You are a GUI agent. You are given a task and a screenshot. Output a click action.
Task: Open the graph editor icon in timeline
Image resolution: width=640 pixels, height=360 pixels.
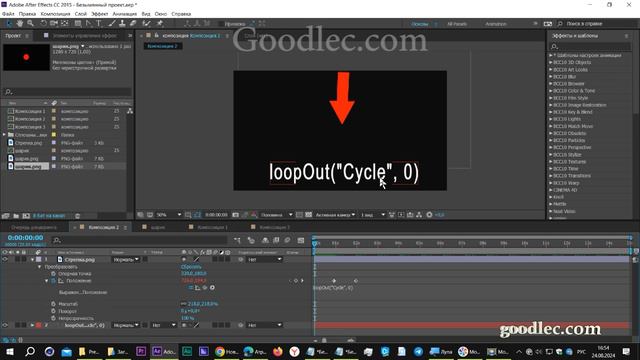click(x=301, y=240)
